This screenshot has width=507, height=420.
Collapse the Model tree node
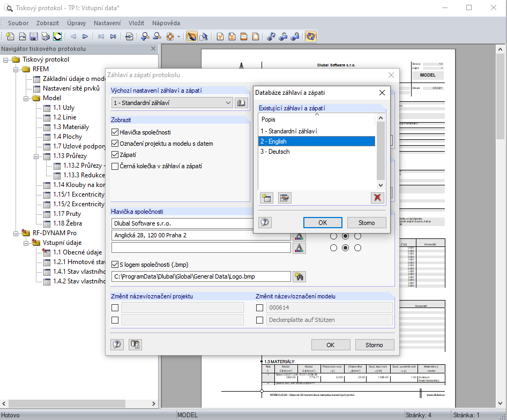26,99
